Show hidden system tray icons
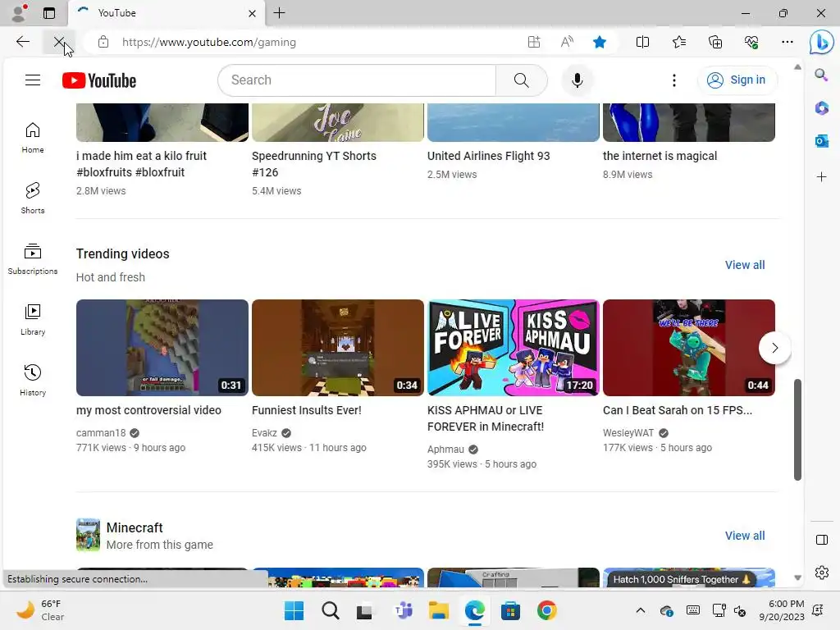Screen dimensions: 840x630 click(x=640, y=610)
